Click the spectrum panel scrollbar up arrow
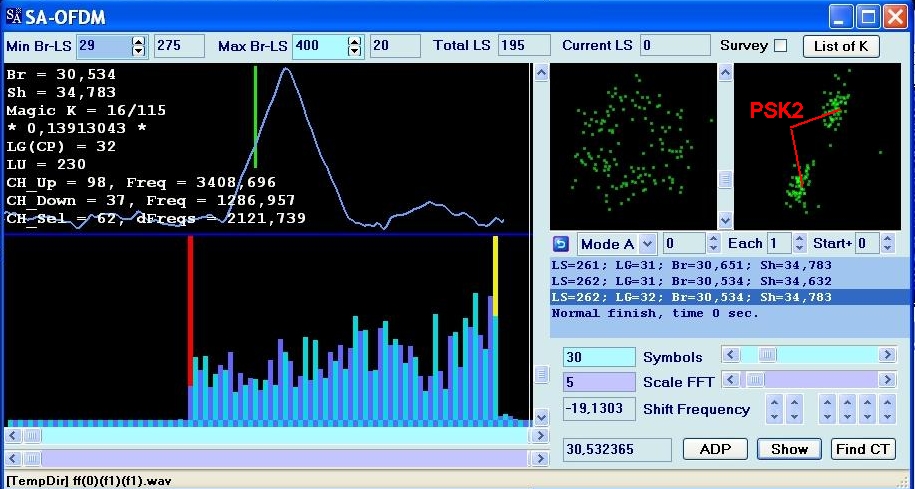Screen dimensions: 915x489 (541, 72)
